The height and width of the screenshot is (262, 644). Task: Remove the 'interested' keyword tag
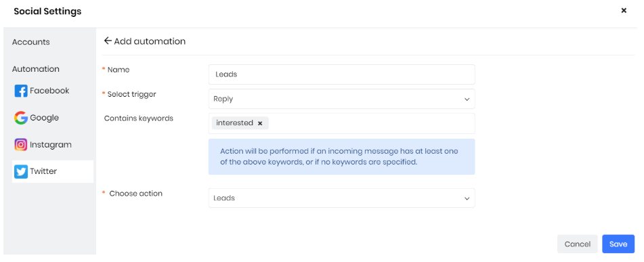click(260, 123)
